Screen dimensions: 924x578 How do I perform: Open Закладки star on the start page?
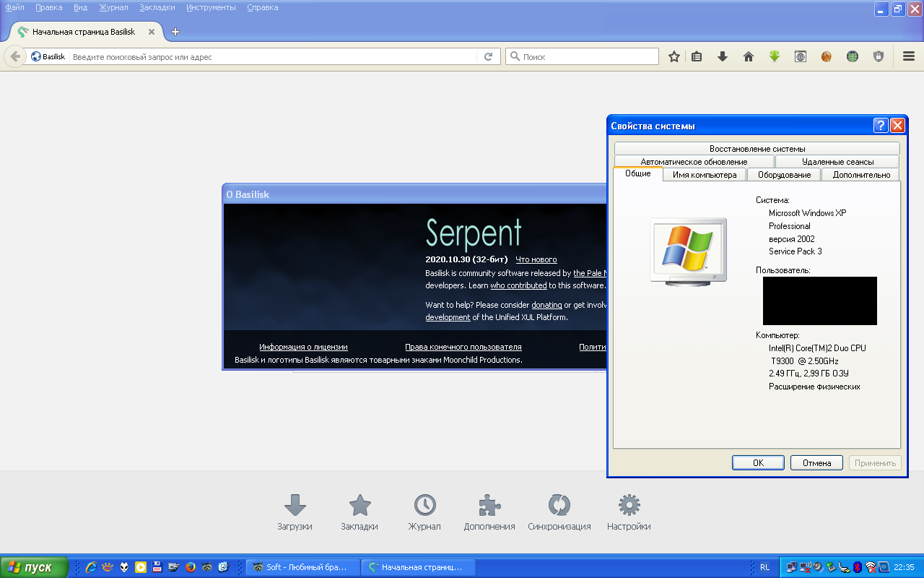click(359, 513)
